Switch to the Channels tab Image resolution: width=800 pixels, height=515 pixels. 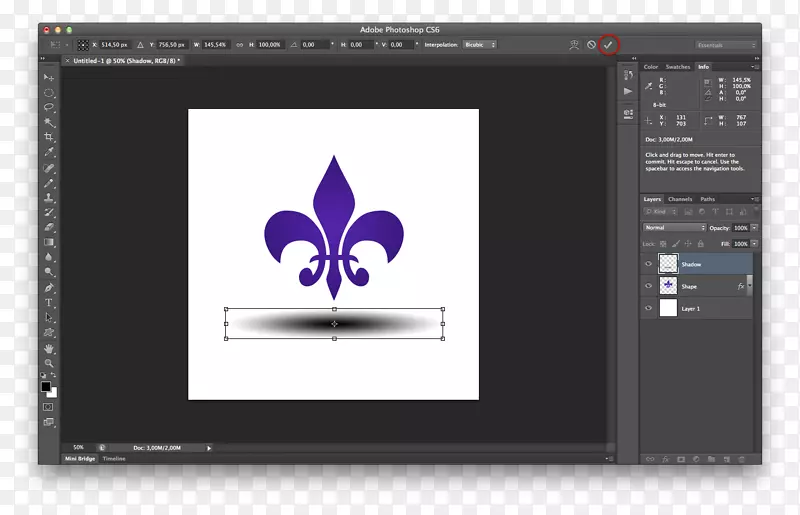pyautogui.click(x=680, y=199)
